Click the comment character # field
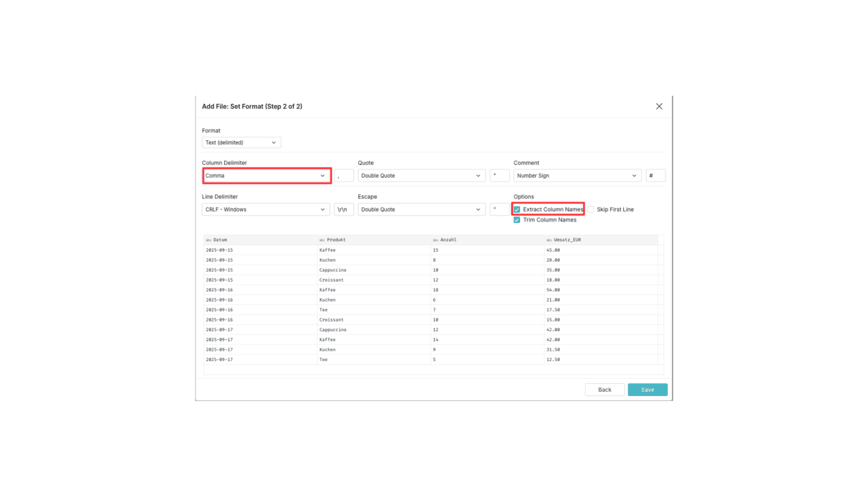This screenshot has width=868, height=489. click(655, 176)
